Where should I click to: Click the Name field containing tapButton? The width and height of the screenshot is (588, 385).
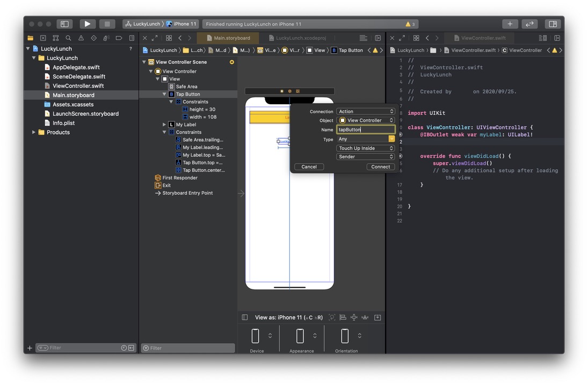(x=366, y=130)
